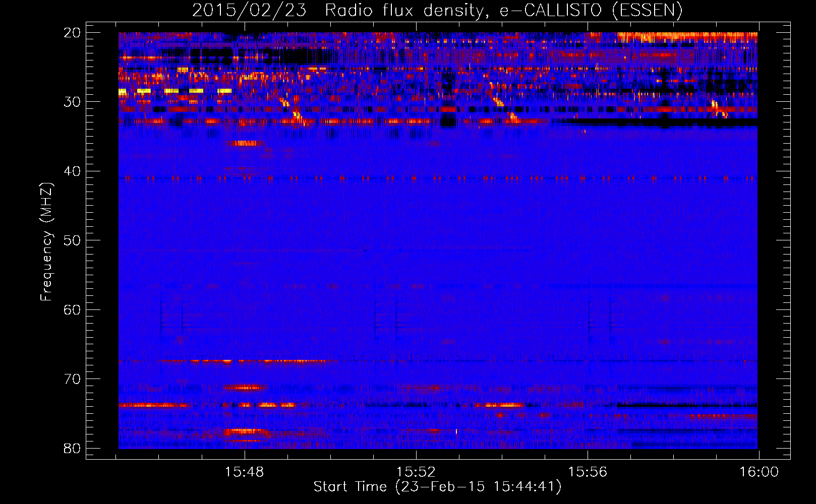The width and height of the screenshot is (816, 504).
Task: Click the 16:00 time tick label
Action: pos(759,472)
